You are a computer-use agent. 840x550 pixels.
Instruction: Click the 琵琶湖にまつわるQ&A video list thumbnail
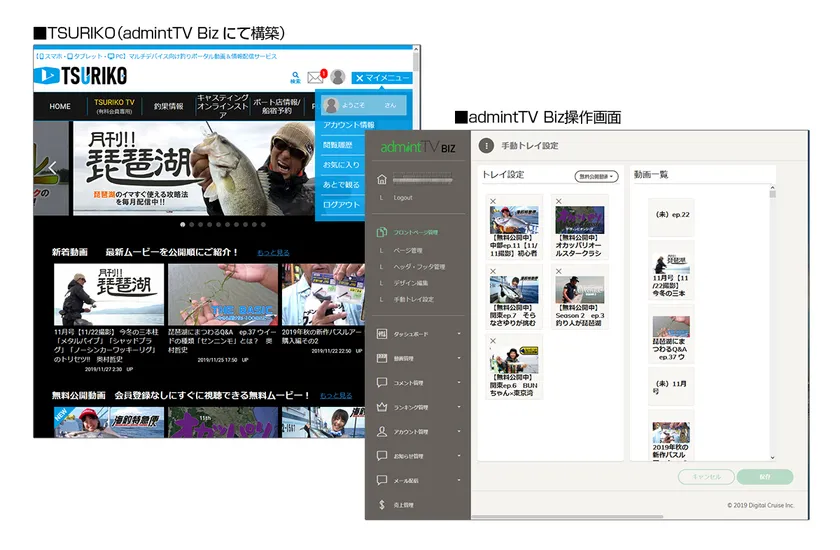point(671,326)
